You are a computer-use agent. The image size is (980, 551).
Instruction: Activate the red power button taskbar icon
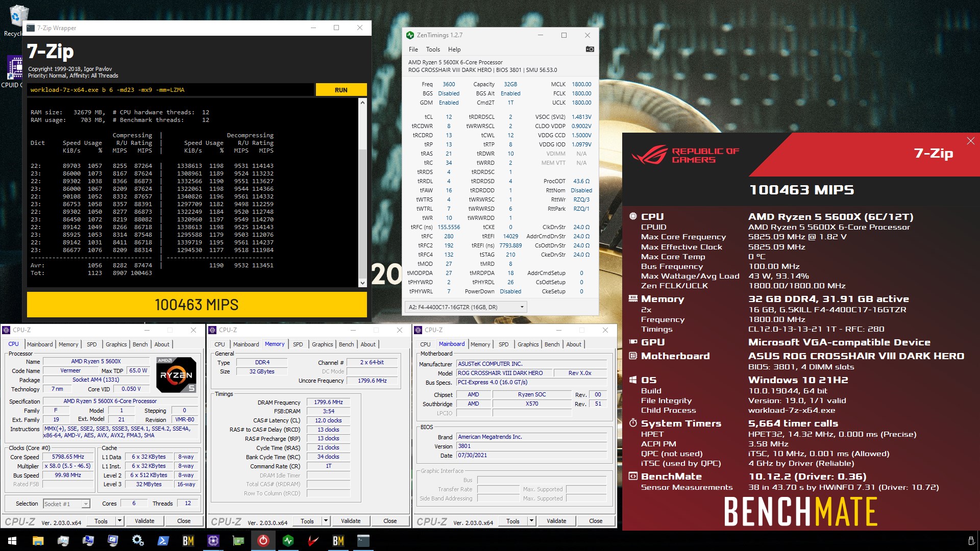coord(263,541)
